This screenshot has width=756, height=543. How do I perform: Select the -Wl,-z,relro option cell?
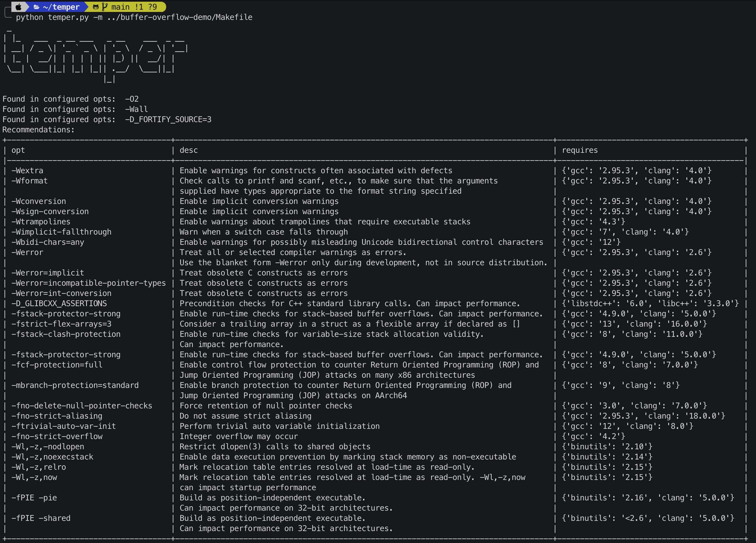coord(39,467)
